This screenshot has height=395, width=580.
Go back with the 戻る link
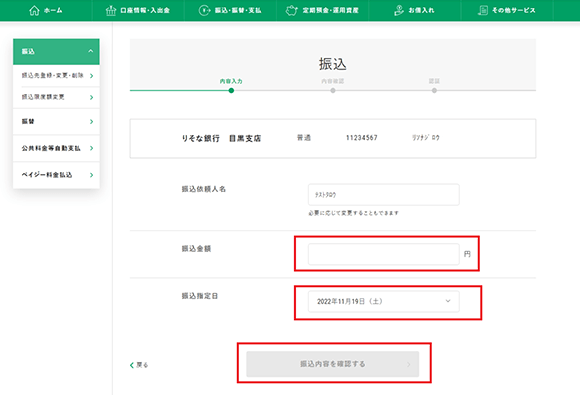point(139,365)
